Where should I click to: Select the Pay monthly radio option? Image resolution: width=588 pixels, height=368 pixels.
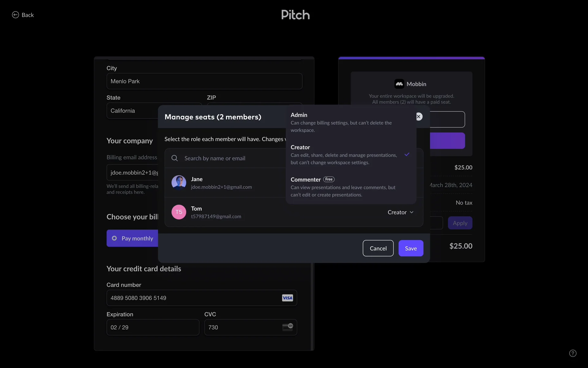click(115, 238)
